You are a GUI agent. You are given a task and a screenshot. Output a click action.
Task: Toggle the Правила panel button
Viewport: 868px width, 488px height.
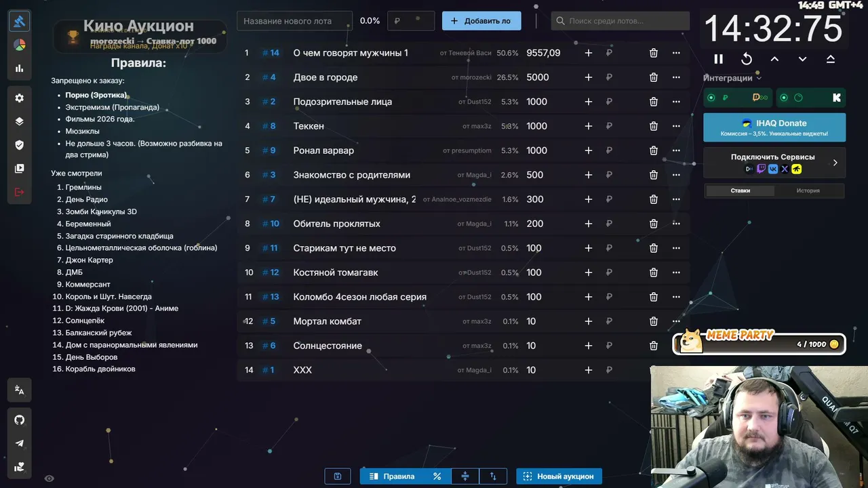click(x=392, y=476)
